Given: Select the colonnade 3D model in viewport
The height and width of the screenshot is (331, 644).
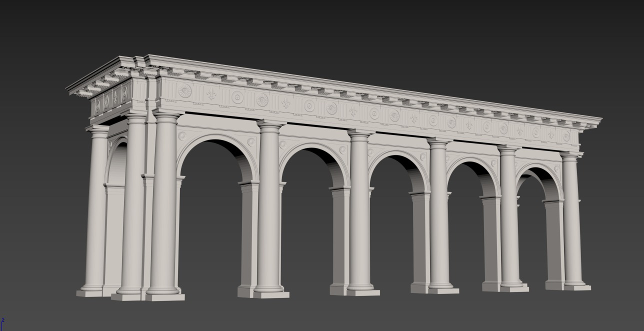Looking at the screenshot, I should (x=333, y=178).
